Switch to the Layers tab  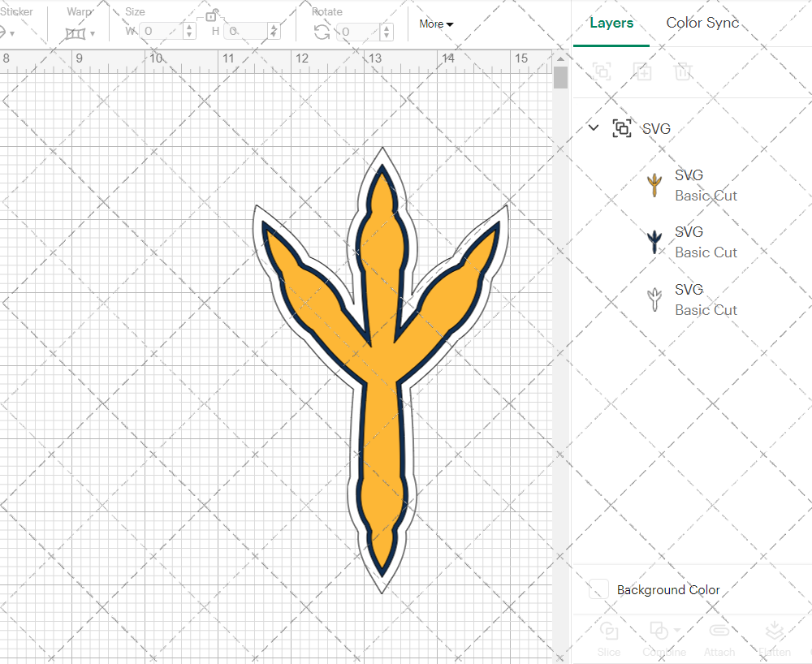pyautogui.click(x=611, y=23)
